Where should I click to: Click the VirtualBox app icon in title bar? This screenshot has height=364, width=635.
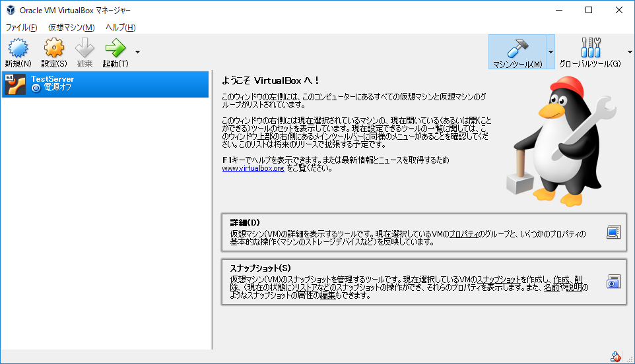pyautogui.click(x=11, y=10)
